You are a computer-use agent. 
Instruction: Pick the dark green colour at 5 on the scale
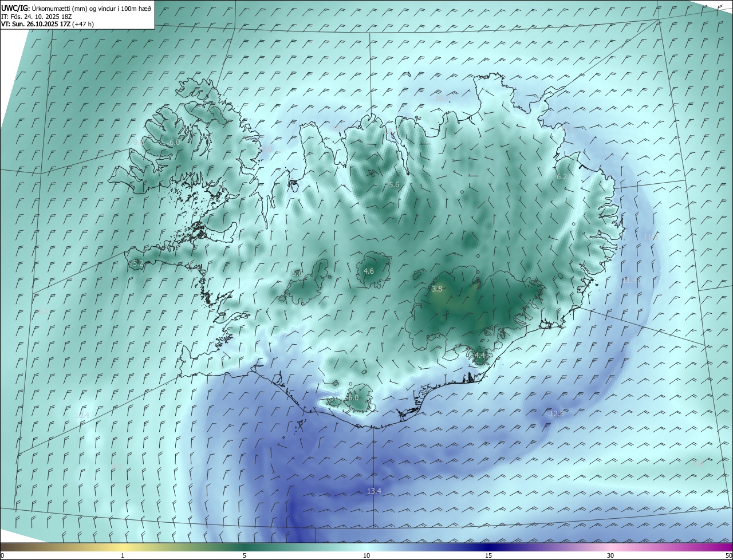point(245,547)
